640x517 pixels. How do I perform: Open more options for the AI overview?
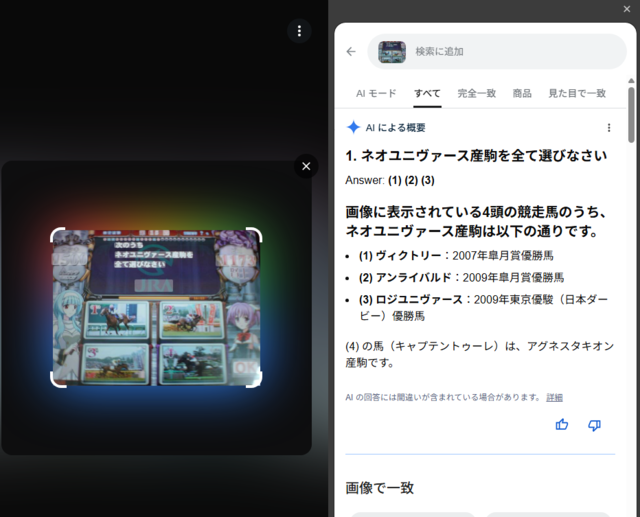609,127
